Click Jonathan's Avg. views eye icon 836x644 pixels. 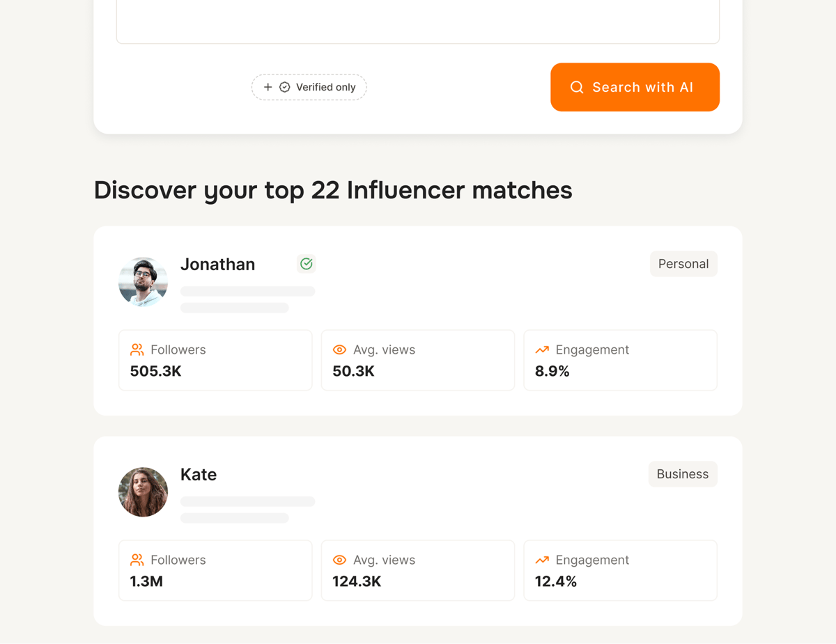[339, 350]
